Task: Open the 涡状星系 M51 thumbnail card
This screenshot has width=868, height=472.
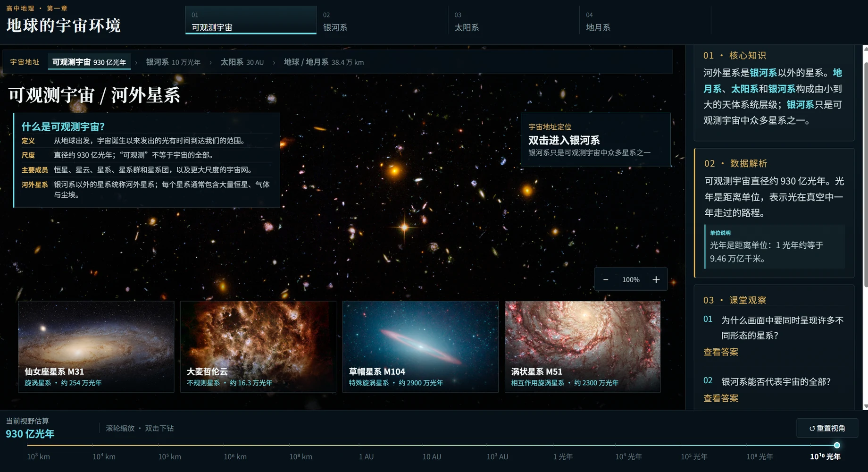Action: [583, 346]
